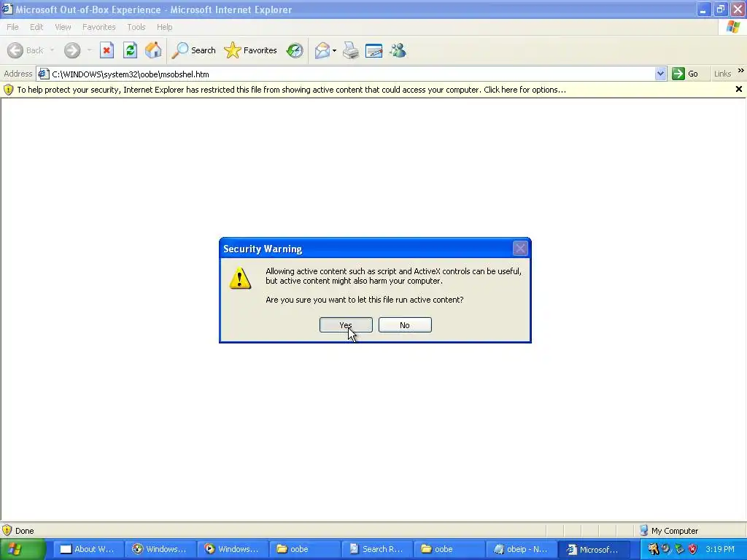747x560 pixels.
Task: Expand the Mail dropdown arrow
Action: (x=334, y=50)
